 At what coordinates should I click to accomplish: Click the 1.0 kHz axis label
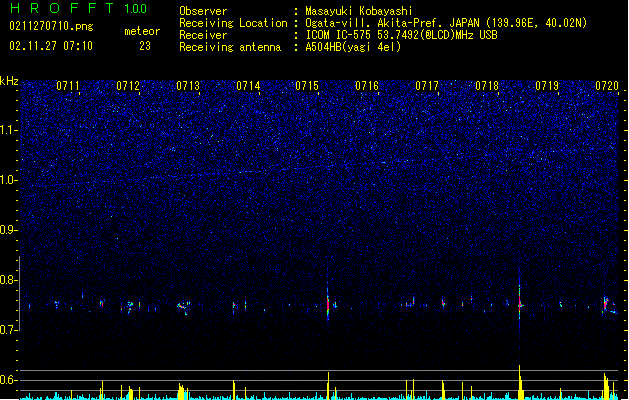(x=8, y=180)
